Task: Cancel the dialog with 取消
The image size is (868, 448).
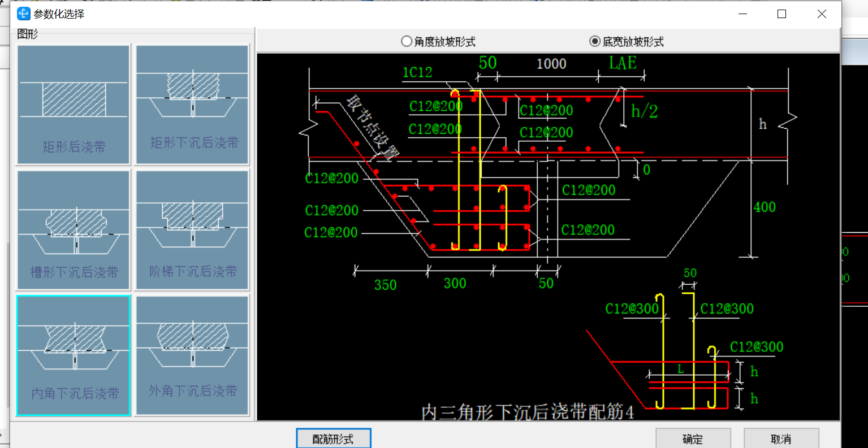Action: coord(781,439)
